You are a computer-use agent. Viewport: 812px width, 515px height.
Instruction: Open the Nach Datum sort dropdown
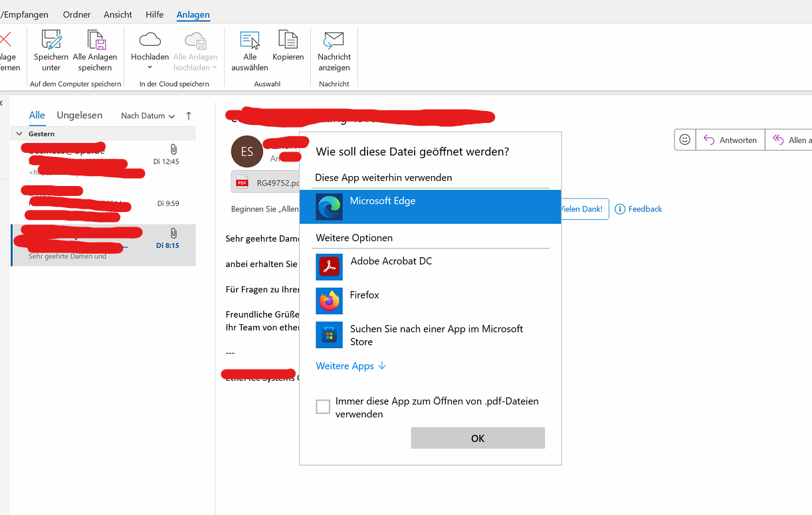coord(148,116)
